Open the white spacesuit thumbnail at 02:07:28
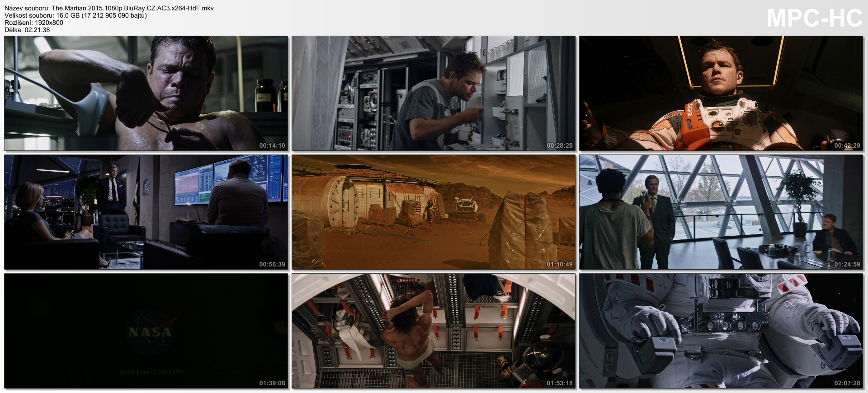Screen dimensions: 868x393 pos(722,331)
